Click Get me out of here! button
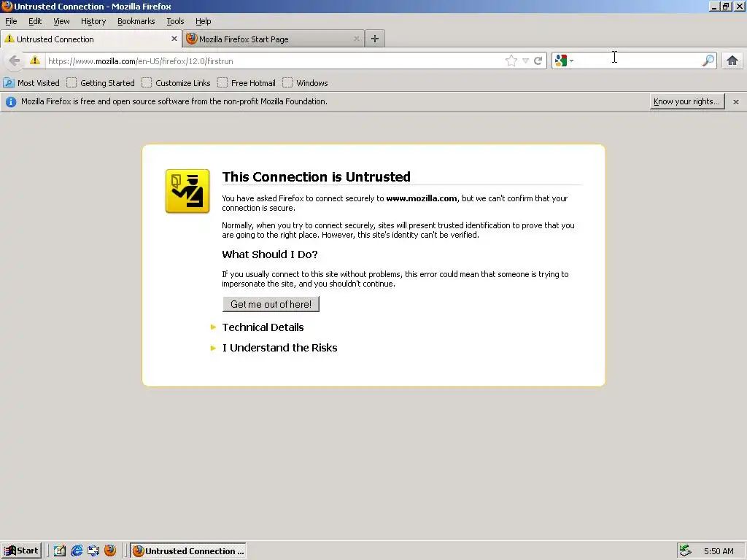 tap(271, 304)
